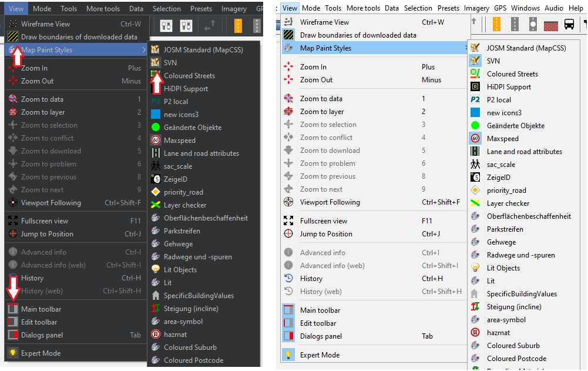Toggle Main toolbar in the dark-themed View menu

41,309
